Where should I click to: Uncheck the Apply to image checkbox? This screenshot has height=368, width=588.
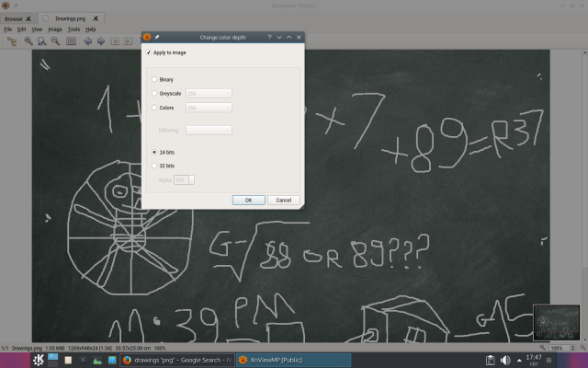click(x=149, y=52)
